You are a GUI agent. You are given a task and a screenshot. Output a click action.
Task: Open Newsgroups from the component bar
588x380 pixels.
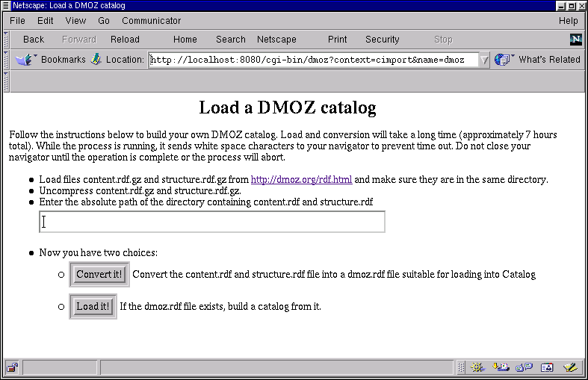(524, 367)
